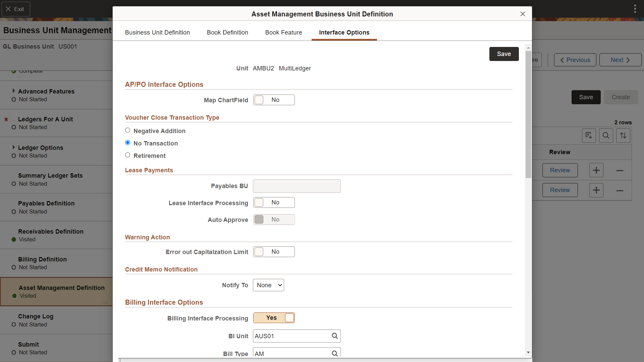Screen dimensions: 644x362
Task: Click the minus icon to remove second row
Action: [620, 190]
